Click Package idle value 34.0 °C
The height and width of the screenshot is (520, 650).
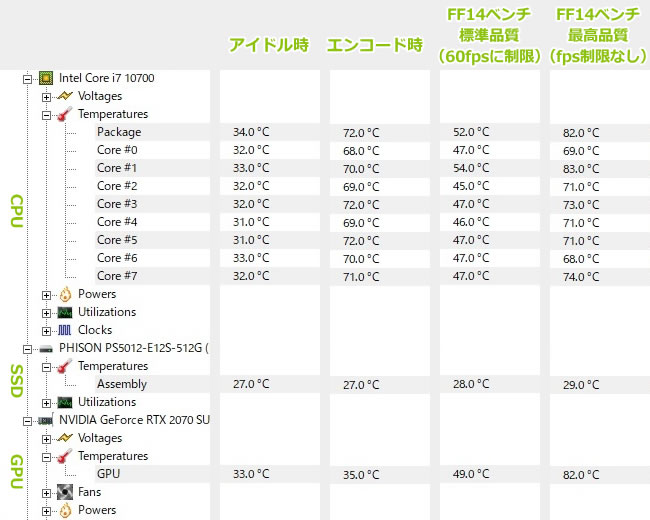[x=251, y=132]
